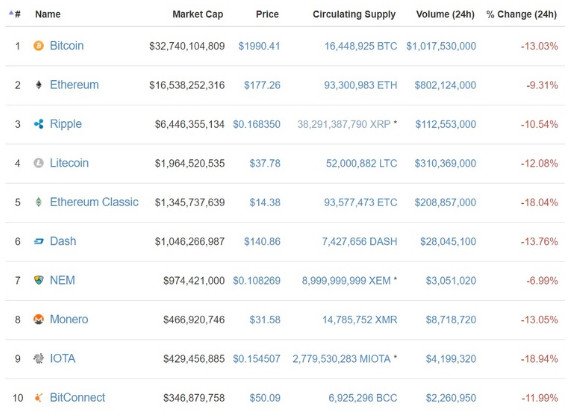This screenshot has height=420, width=578.
Task: Click the Ethereum diamond logo icon
Action: click(38, 85)
